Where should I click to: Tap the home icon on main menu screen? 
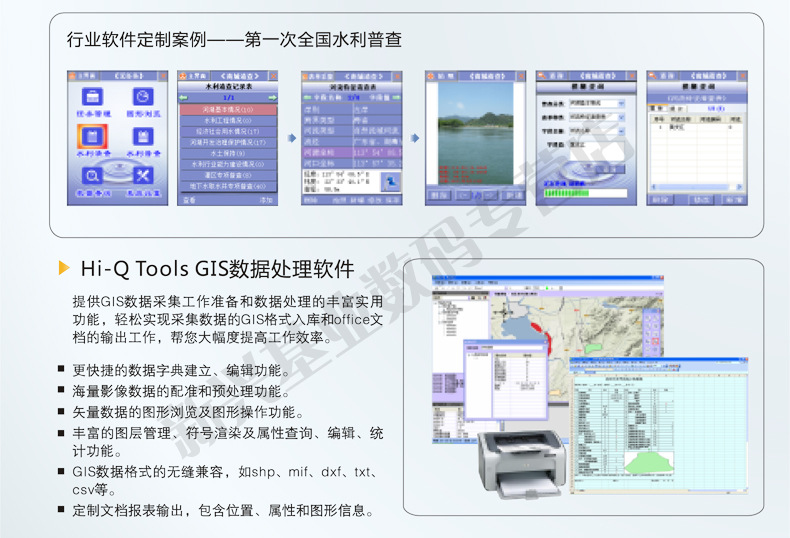click(x=73, y=76)
